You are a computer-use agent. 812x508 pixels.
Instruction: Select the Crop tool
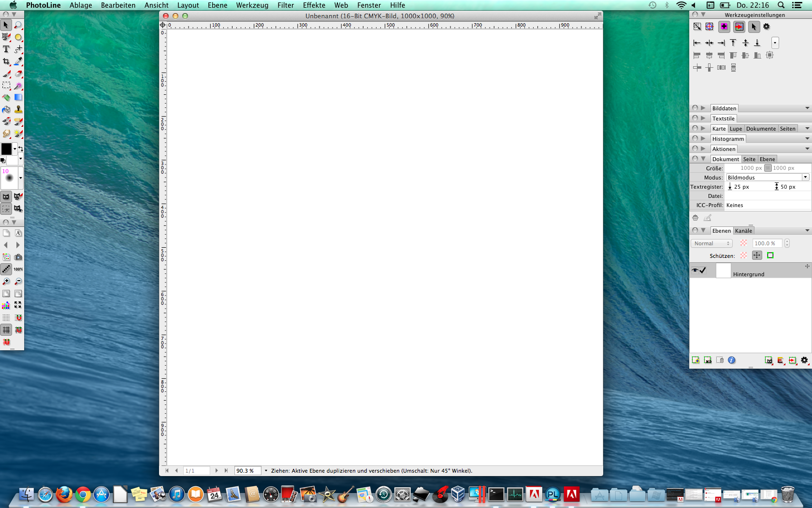6,61
